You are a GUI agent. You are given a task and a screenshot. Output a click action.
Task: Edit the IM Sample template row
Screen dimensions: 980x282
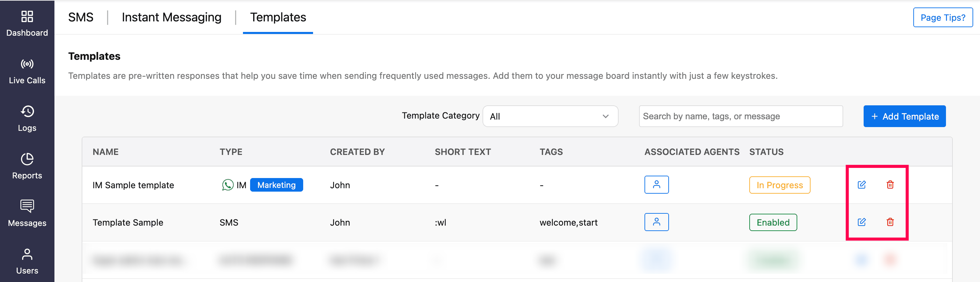[861, 185]
